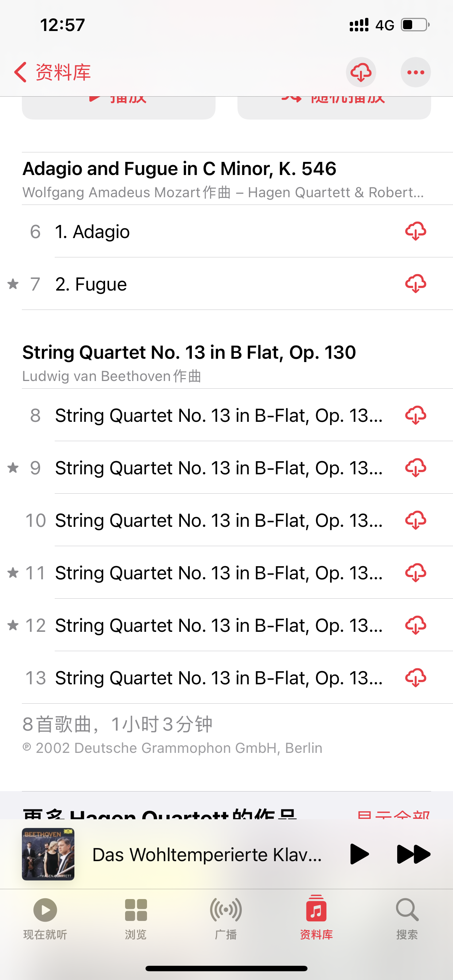Viewport: 453px width, 980px height.
Task: Switch to the 浏览 browse tab
Action: (136, 918)
